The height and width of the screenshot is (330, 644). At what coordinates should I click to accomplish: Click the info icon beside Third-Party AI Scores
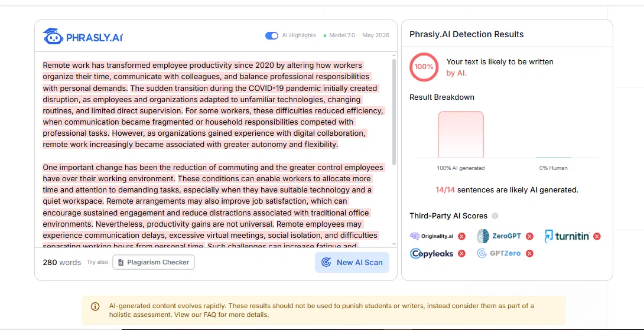495,216
